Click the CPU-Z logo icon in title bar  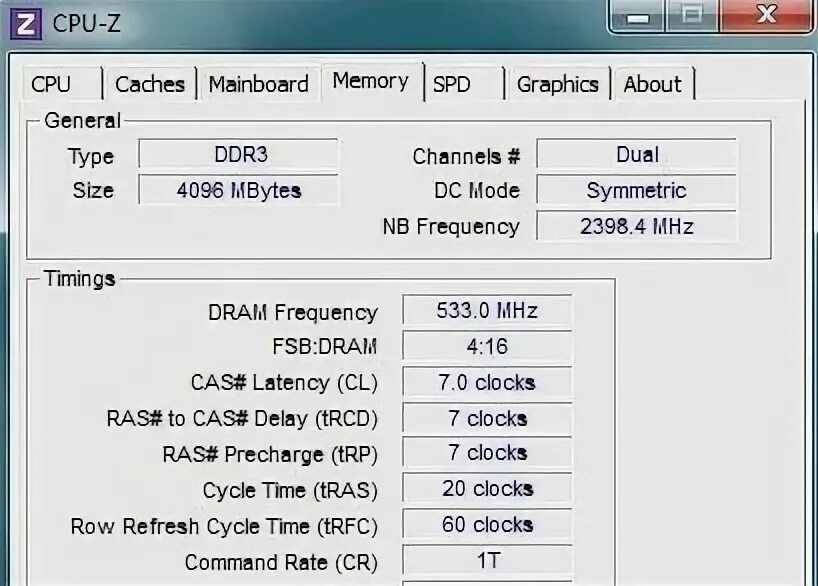26,24
